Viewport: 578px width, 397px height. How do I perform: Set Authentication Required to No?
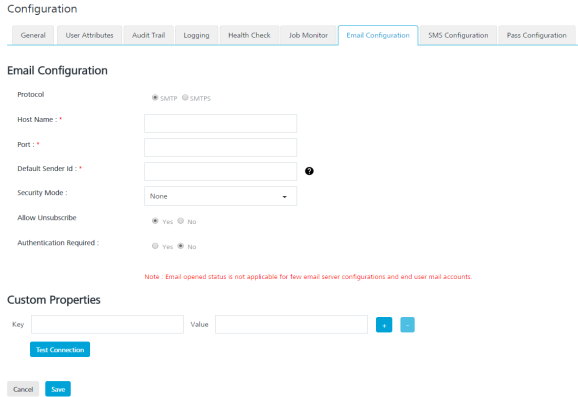tap(180, 246)
